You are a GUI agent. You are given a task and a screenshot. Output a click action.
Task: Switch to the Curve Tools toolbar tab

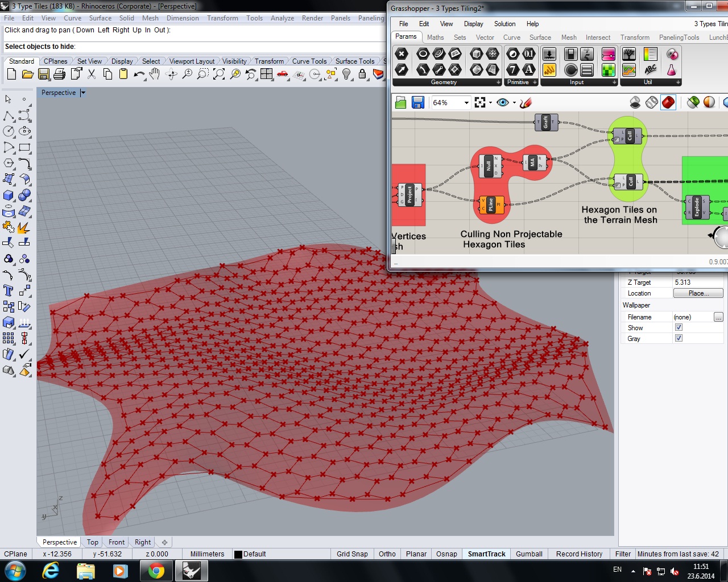pos(309,61)
